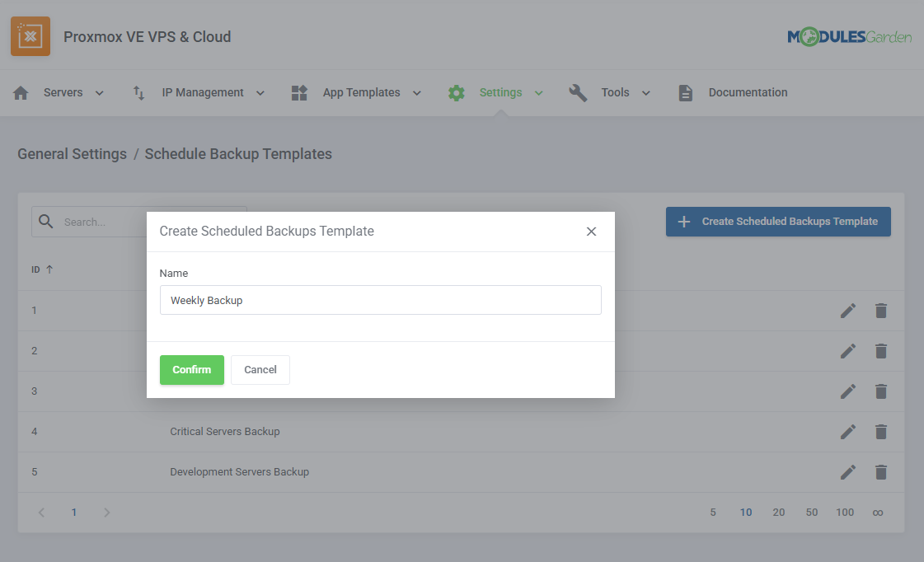Click the ID column header
Viewport: 924px width, 562px height.
pos(35,269)
